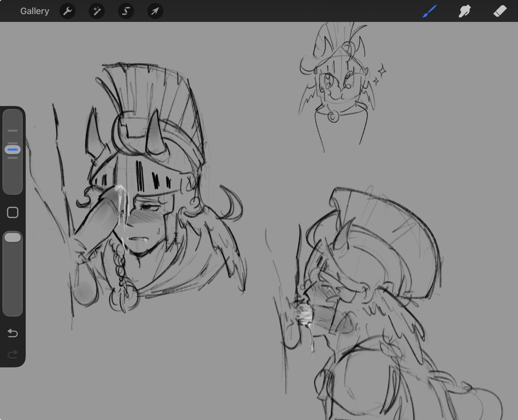This screenshot has width=518, height=420.
Task: Redo the last undone action
Action: (13, 354)
